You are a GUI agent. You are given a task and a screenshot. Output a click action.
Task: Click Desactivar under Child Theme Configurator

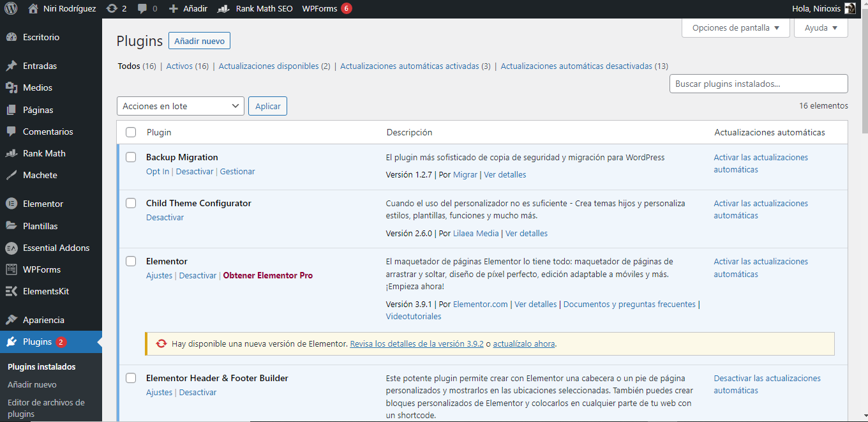(165, 218)
